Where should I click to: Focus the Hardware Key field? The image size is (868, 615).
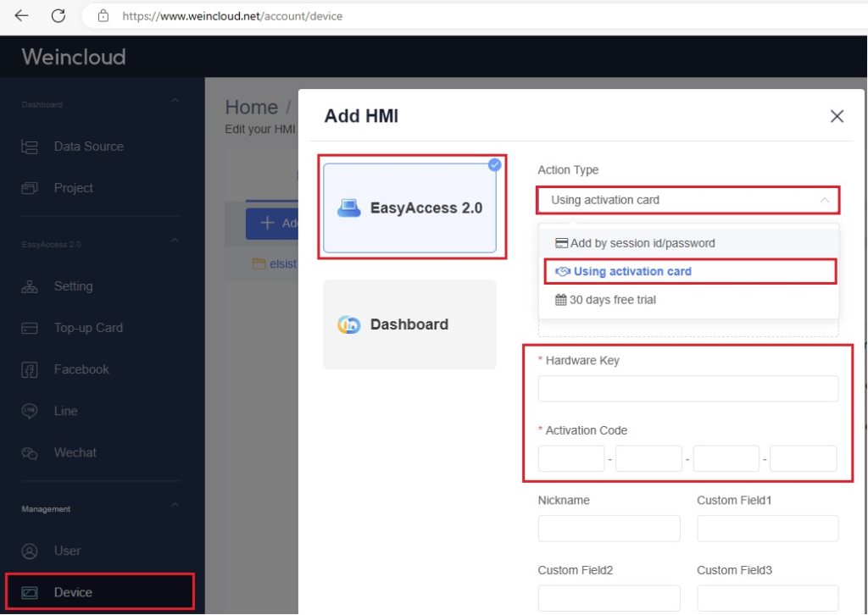(x=688, y=388)
